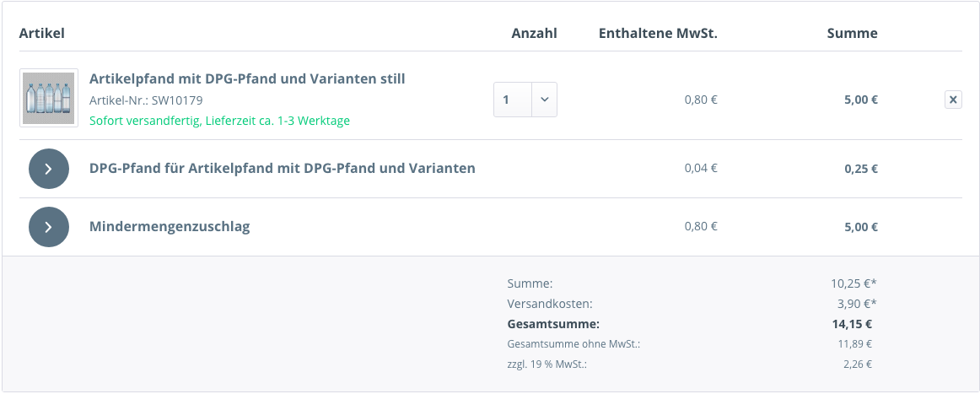The width and height of the screenshot is (980, 394).
Task: Open the water bottles product thumbnail
Action: click(x=49, y=98)
